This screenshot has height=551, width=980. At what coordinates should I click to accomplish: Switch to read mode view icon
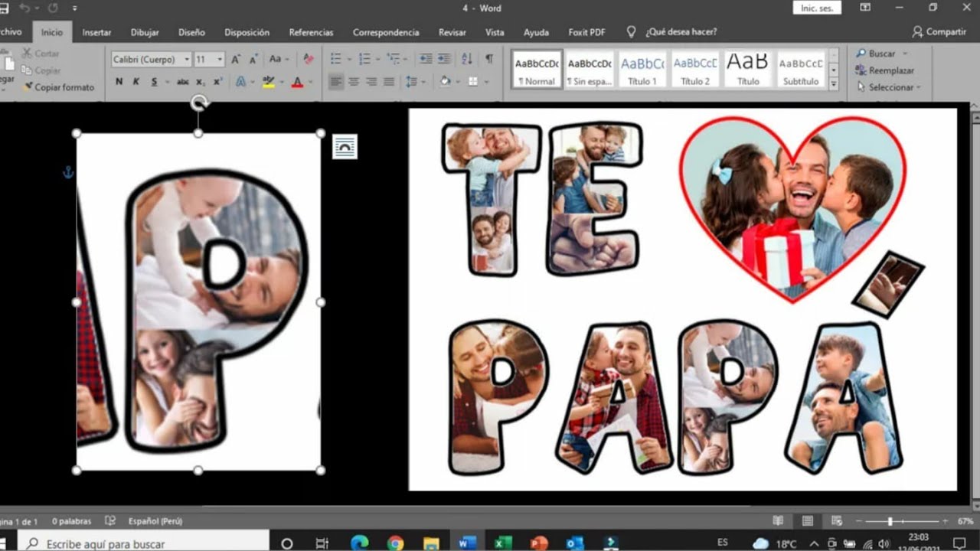pyautogui.click(x=778, y=521)
